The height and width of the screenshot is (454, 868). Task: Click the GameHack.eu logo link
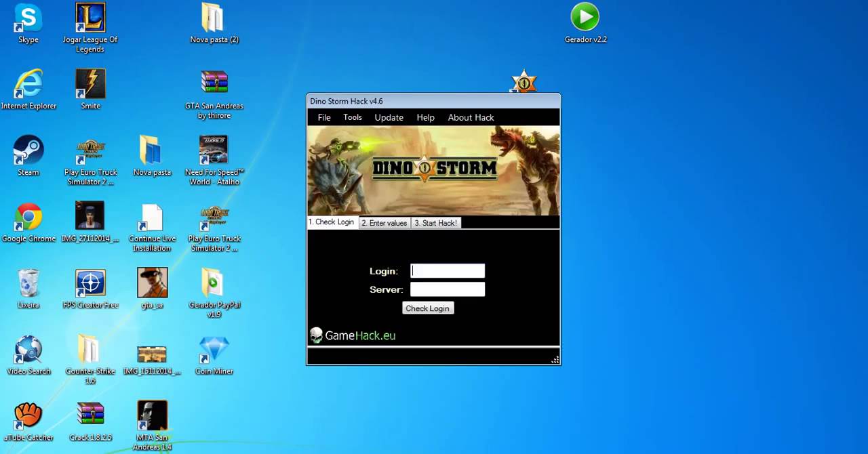(x=353, y=335)
